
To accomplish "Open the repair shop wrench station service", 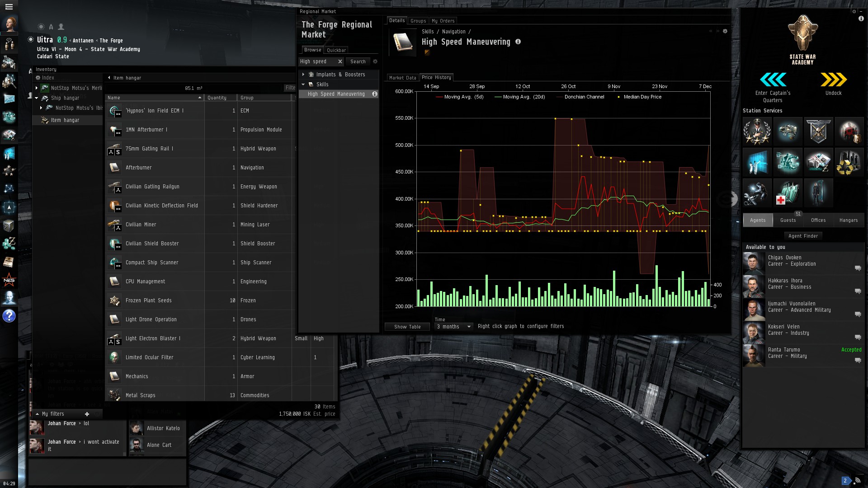I will click(x=757, y=192).
